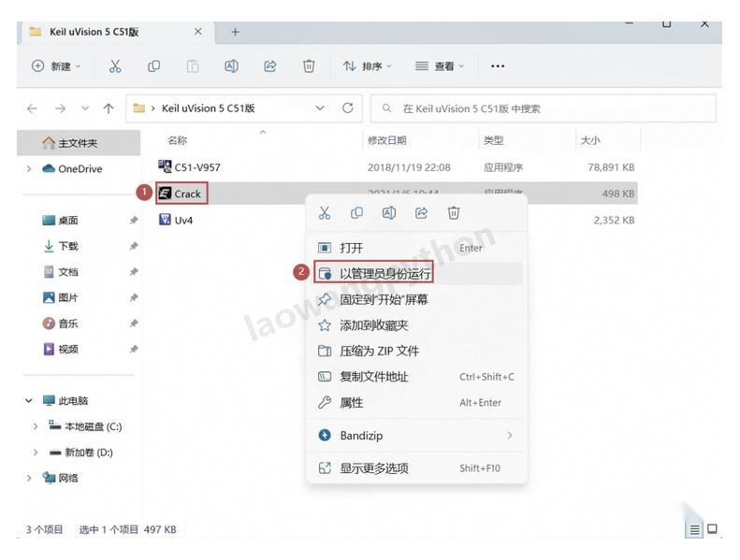Screen dimensions: 740x560
Task: Expand the 新加卷 (D:) node
Action: (36, 452)
